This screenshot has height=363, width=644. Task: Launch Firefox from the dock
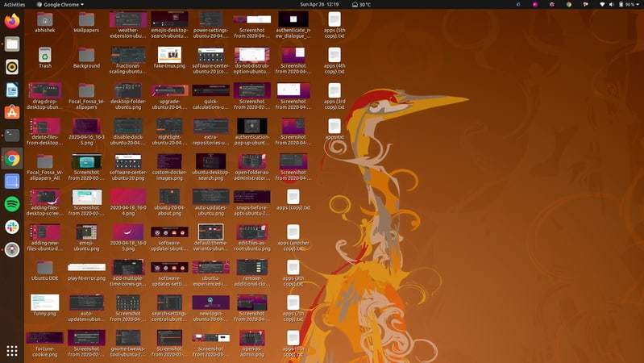tap(11, 22)
